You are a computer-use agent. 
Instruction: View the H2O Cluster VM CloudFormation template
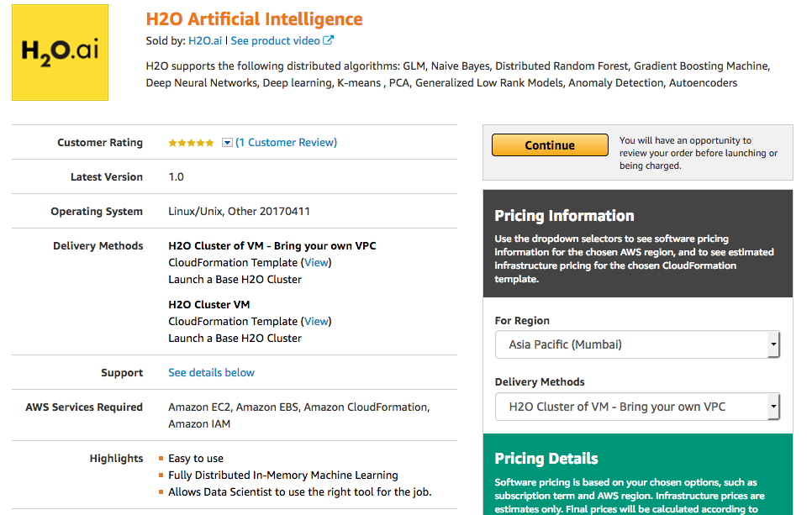(x=316, y=321)
